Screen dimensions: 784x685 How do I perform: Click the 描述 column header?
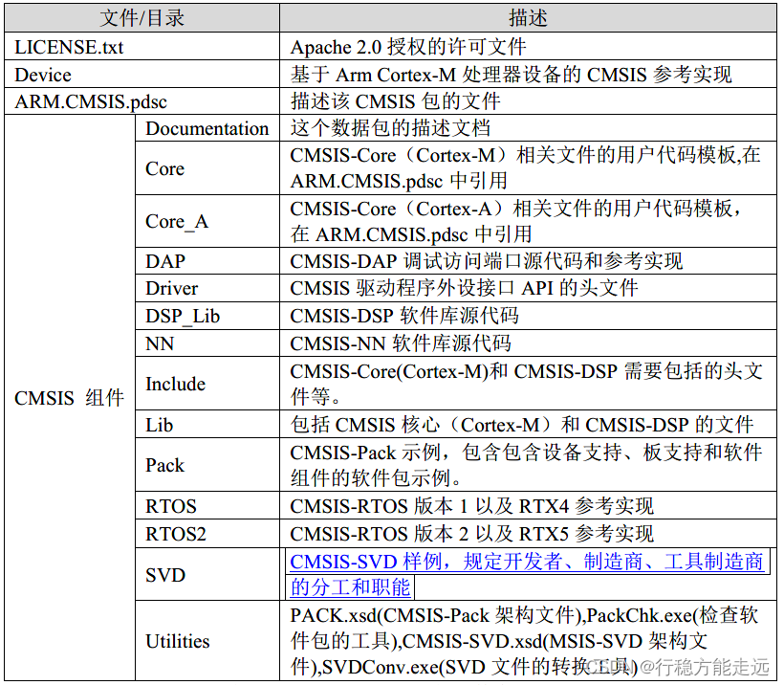coord(528,18)
